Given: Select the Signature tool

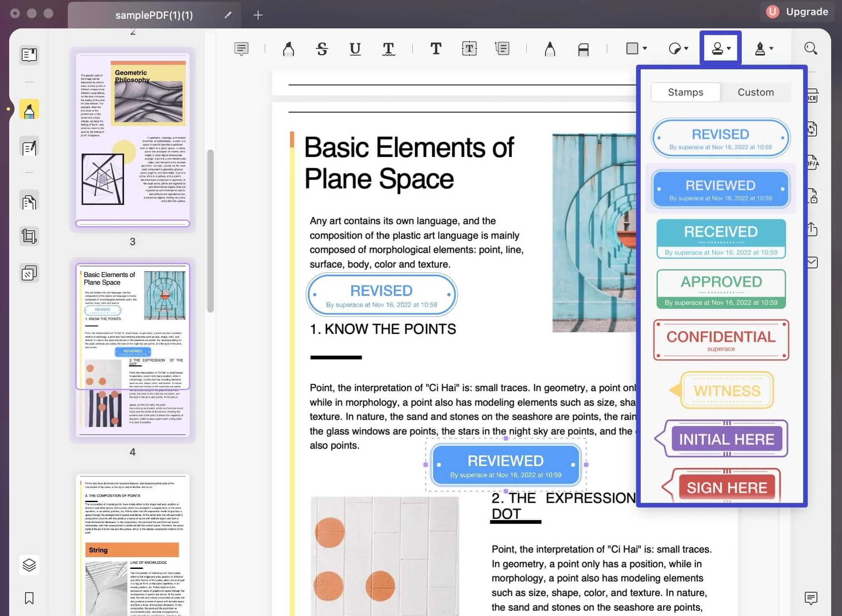Looking at the screenshot, I should 760,48.
